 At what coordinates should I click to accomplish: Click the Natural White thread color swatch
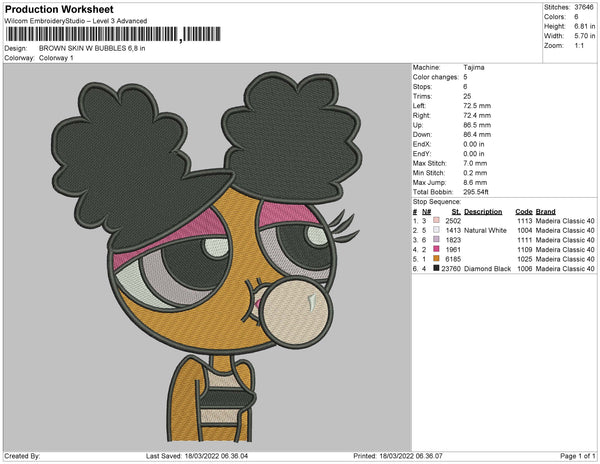436,230
